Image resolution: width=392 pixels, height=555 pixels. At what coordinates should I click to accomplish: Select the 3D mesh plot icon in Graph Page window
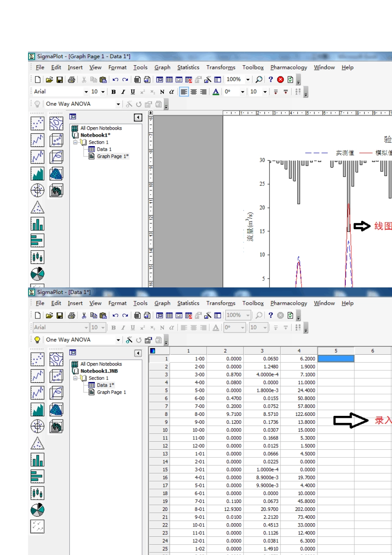(56, 174)
